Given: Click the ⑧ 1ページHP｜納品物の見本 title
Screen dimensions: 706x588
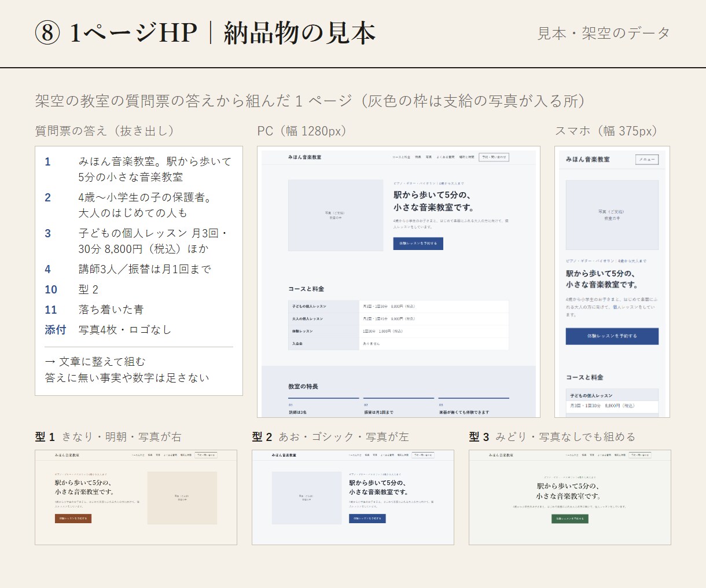Looking at the screenshot, I should click(x=205, y=33).
